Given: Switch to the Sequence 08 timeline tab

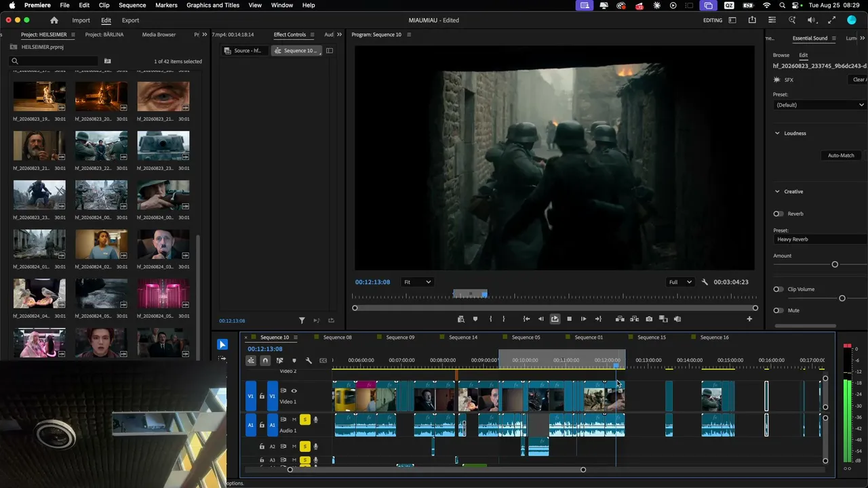Looking at the screenshot, I should pos(338,338).
